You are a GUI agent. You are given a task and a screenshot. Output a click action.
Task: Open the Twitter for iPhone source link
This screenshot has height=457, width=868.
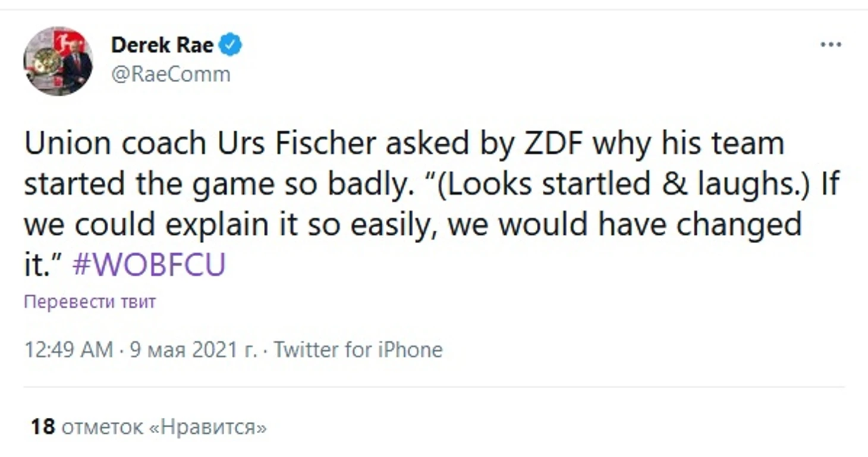click(x=358, y=350)
